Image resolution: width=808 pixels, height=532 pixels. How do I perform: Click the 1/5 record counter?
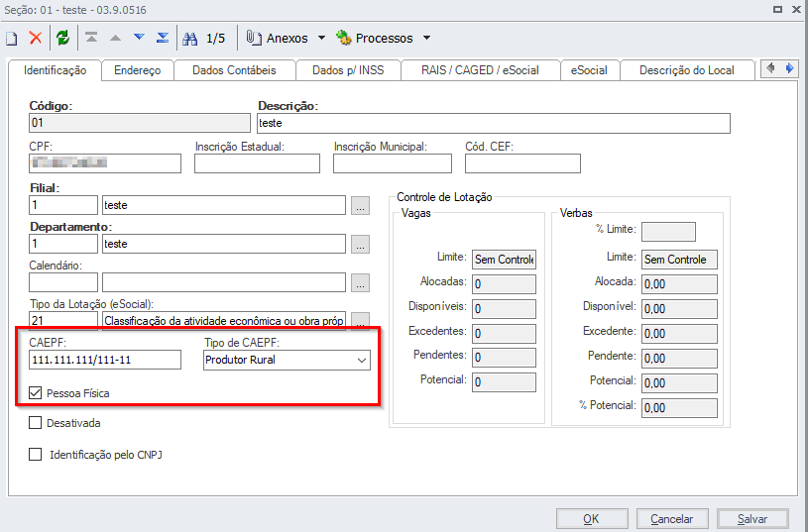click(x=216, y=38)
